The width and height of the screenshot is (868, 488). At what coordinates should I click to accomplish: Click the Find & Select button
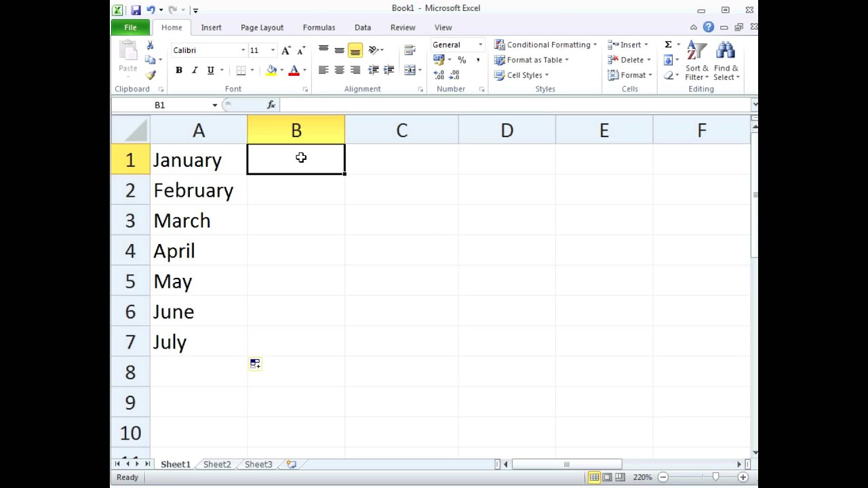coord(726,62)
